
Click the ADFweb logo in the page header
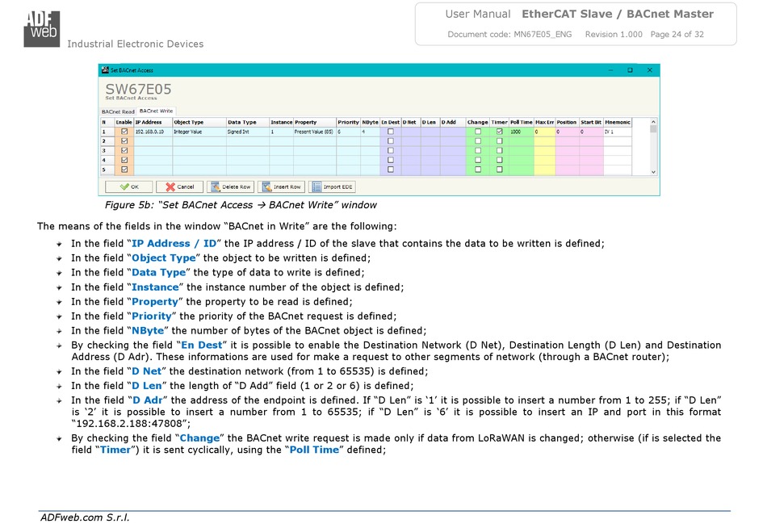click(x=41, y=29)
